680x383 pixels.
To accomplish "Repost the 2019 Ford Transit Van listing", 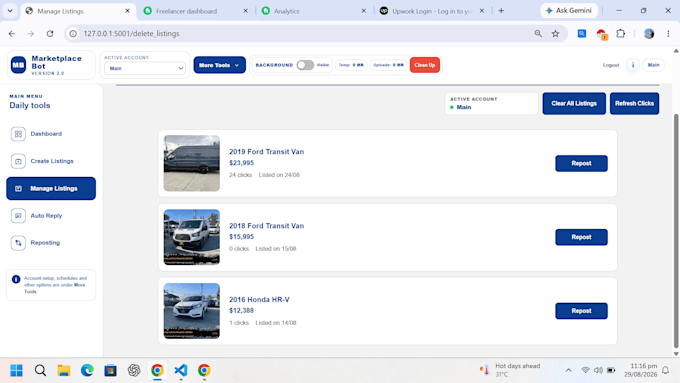I will coord(581,164).
